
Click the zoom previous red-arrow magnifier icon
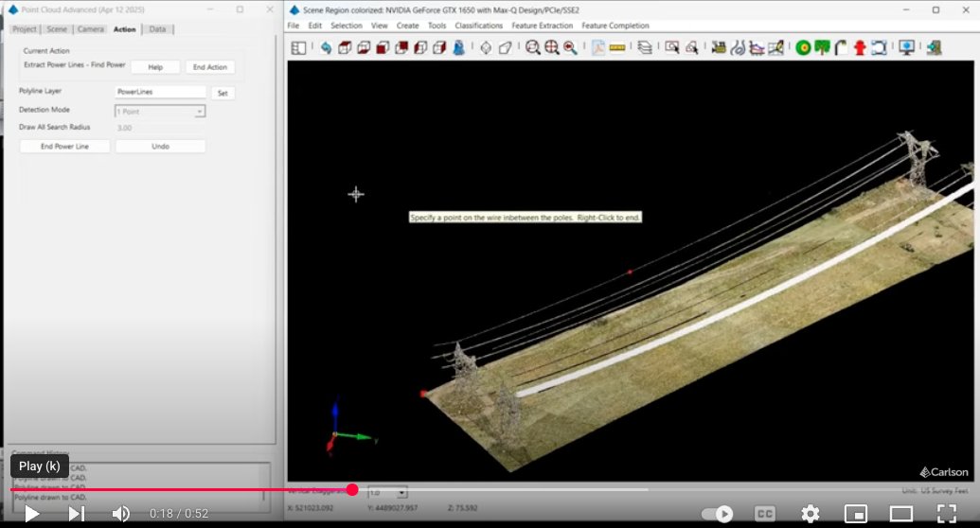[x=570, y=47]
